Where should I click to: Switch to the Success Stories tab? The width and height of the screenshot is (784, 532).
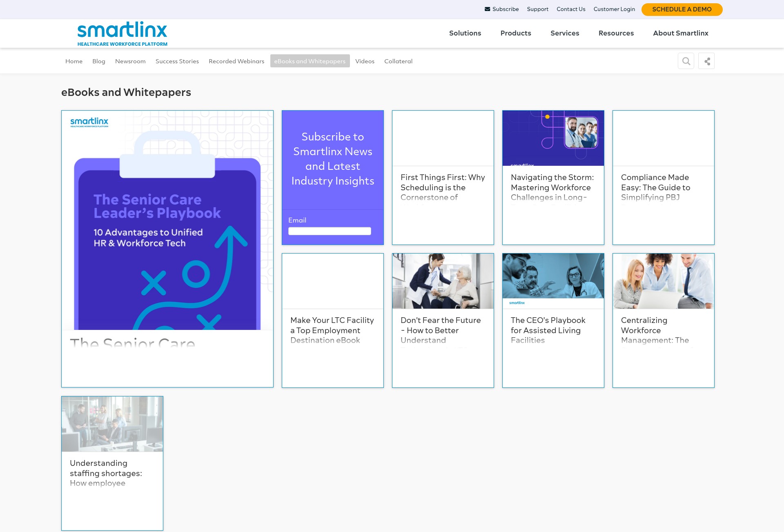pos(177,61)
